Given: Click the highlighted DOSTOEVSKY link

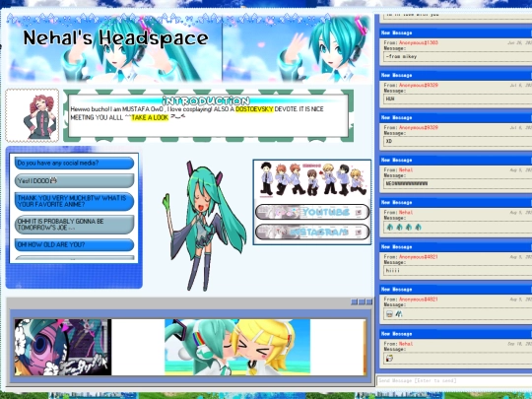Looking at the screenshot, I should click(254, 109).
